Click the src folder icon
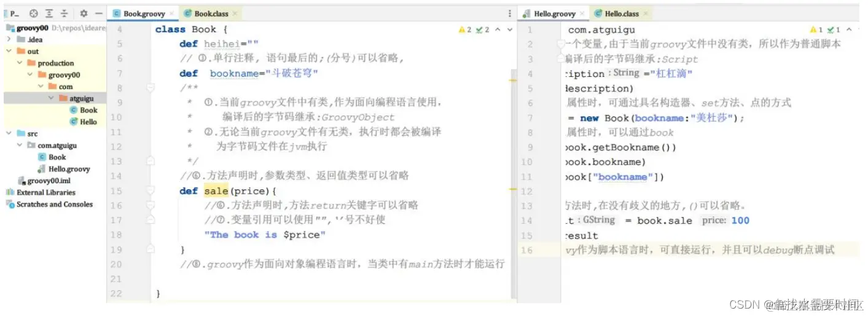Viewport: 868px width, 316px height. coord(21,133)
